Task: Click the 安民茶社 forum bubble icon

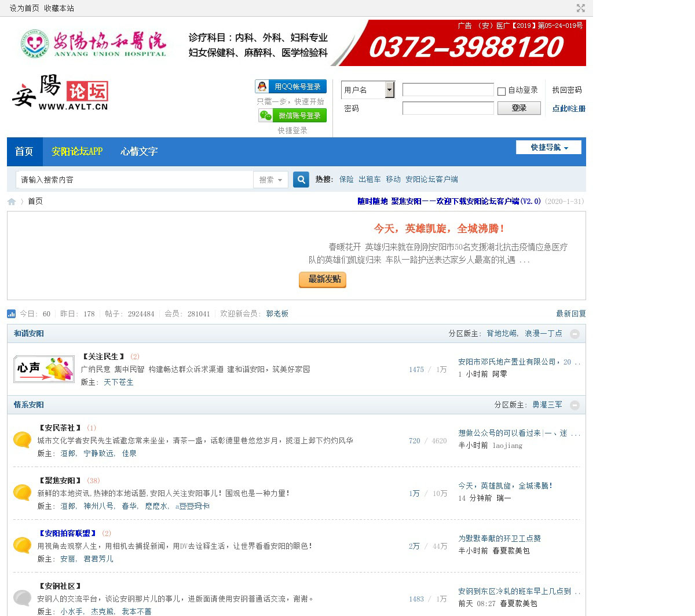Action: pyautogui.click(x=23, y=440)
